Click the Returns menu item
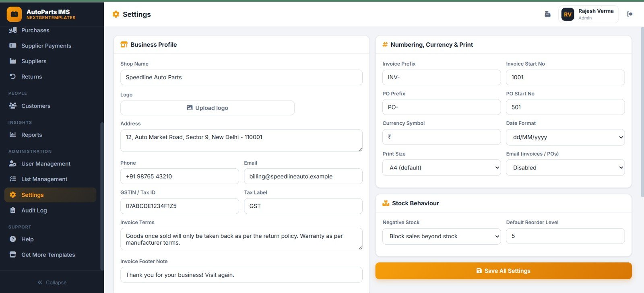This screenshot has width=644, height=293. (x=50, y=76)
